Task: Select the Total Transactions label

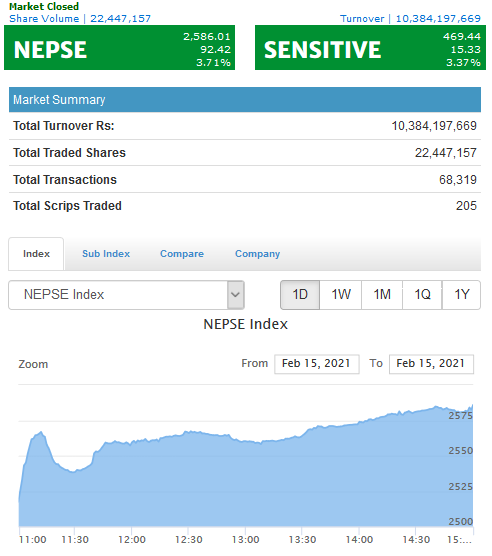Action: tap(65, 180)
